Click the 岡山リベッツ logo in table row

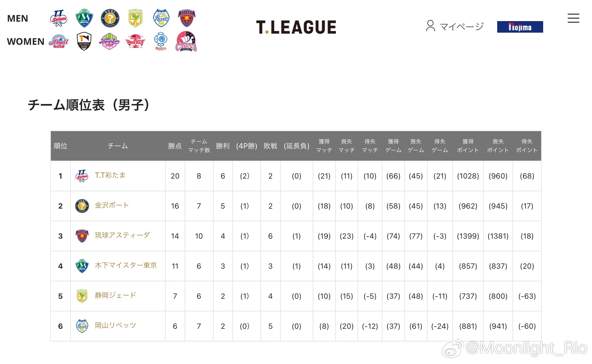[x=82, y=326]
